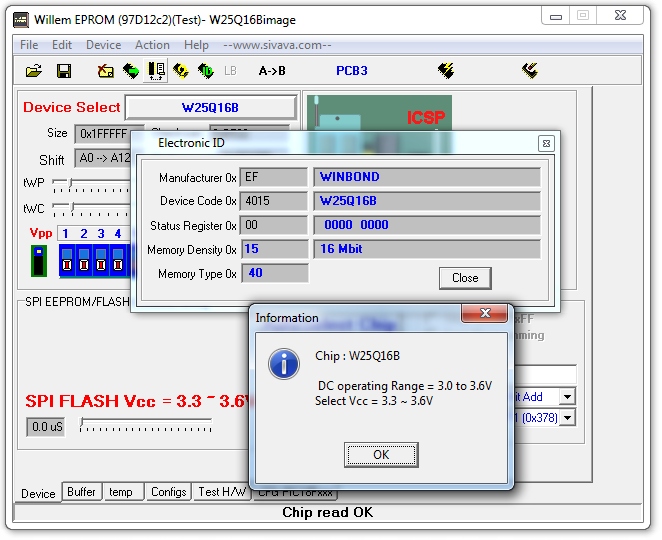This screenshot has width=662, height=540.
Task: Click the 16 Mbit density field
Action: point(427,249)
